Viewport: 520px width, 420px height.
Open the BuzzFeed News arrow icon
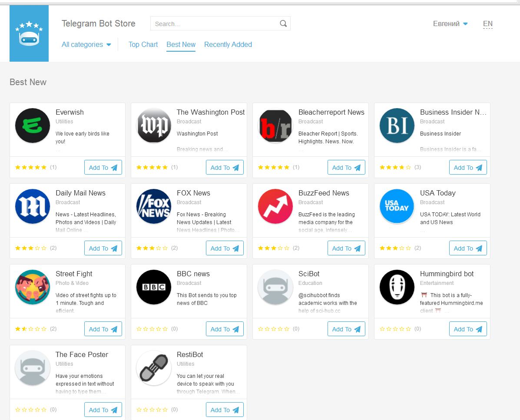tap(275, 206)
